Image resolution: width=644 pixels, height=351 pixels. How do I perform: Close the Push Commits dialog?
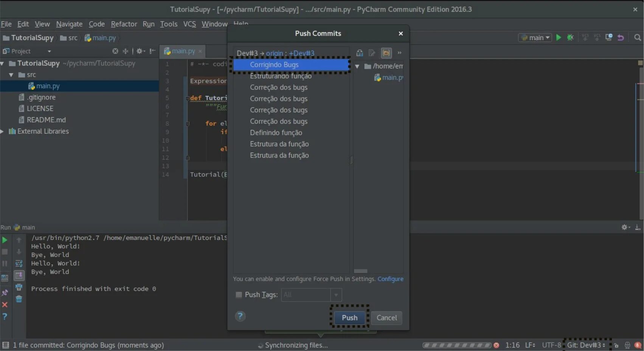coord(400,34)
